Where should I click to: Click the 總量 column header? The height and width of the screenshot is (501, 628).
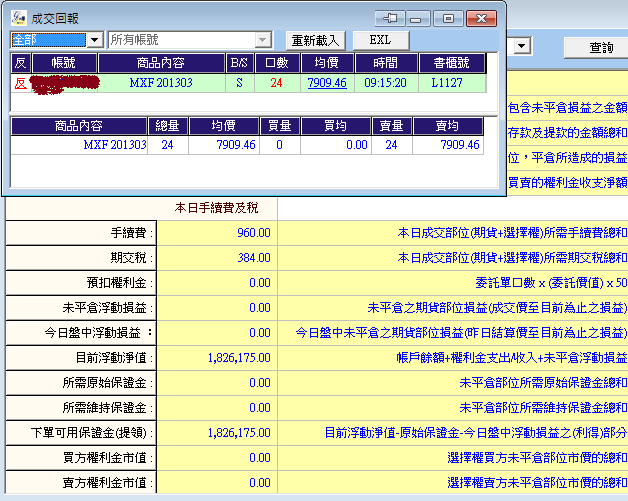pyautogui.click(x=167, y=126)
